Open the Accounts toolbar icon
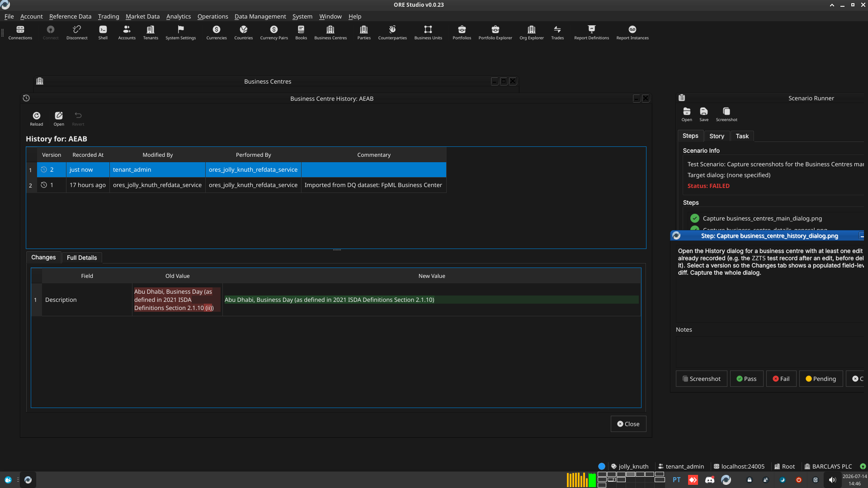This screenshot has height=488, width=868. [127, 33]
